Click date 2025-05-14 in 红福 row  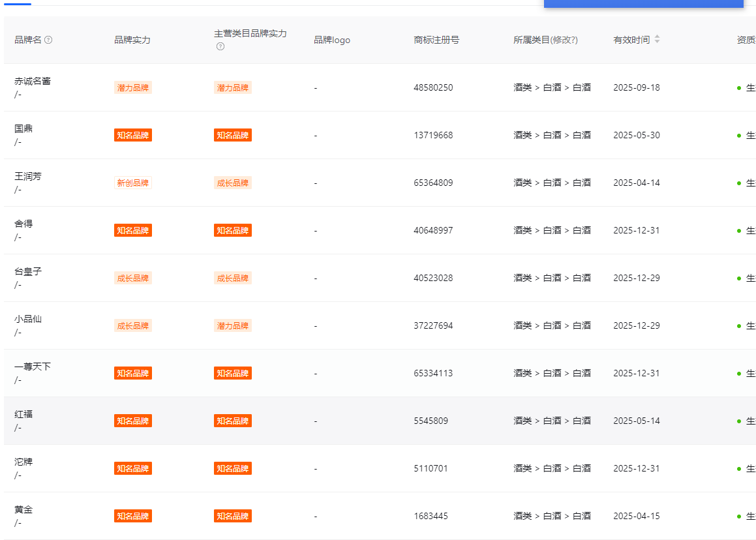coord(636,421)
